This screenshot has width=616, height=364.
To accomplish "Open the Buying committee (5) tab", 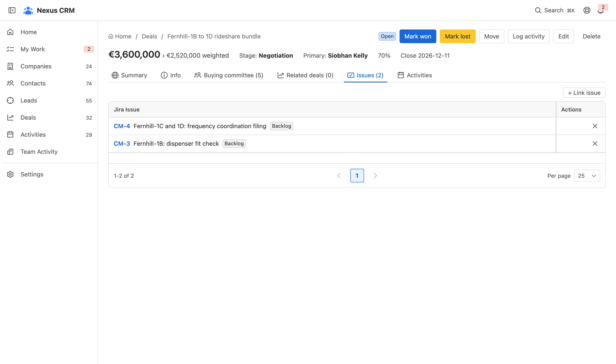I will click(x=229, y=75).
